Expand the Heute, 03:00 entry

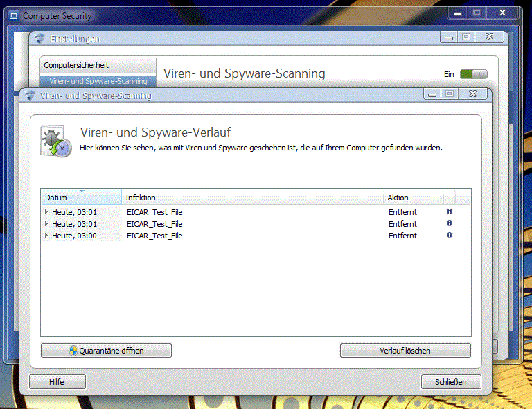tap(46, 236)
